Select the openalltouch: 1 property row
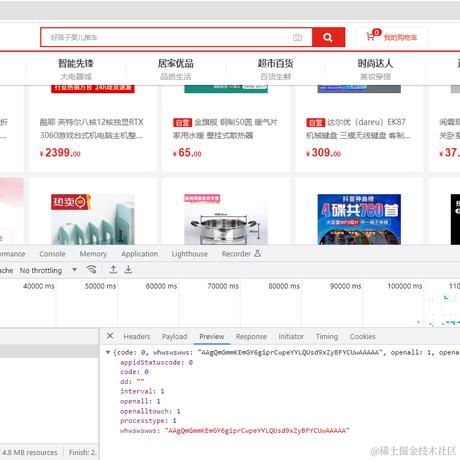460x460 pixels. [x=150, y=411]
